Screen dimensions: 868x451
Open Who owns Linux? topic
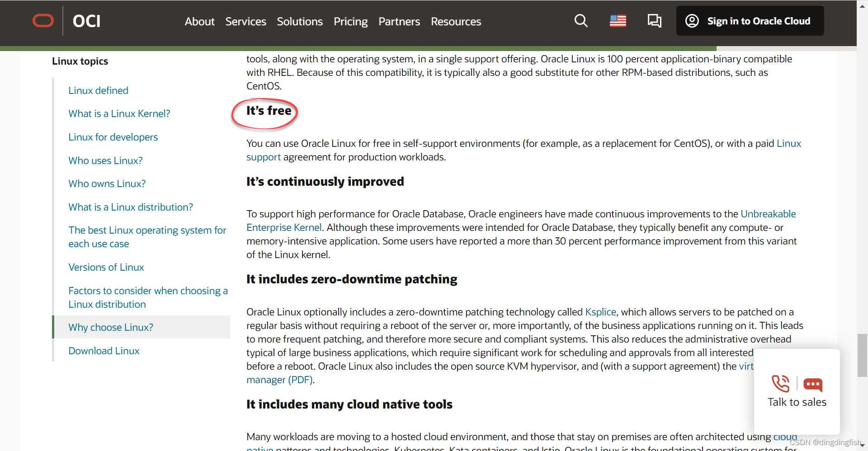(107, 183)
